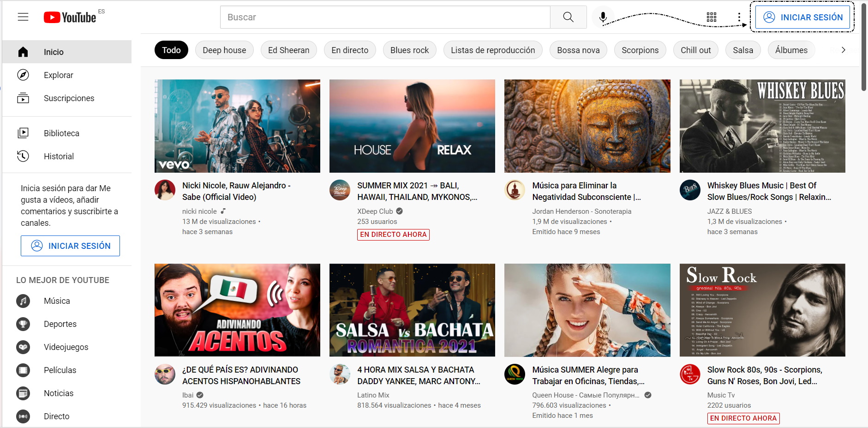Click the Explorar compass icon

(23, 75)
